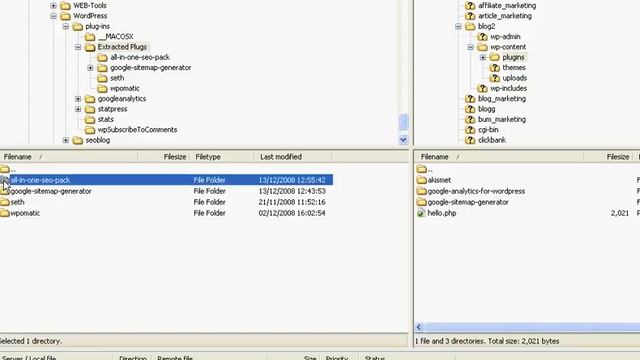Sort local list by Filename column
640x360 pixels.
pos(69,157)
